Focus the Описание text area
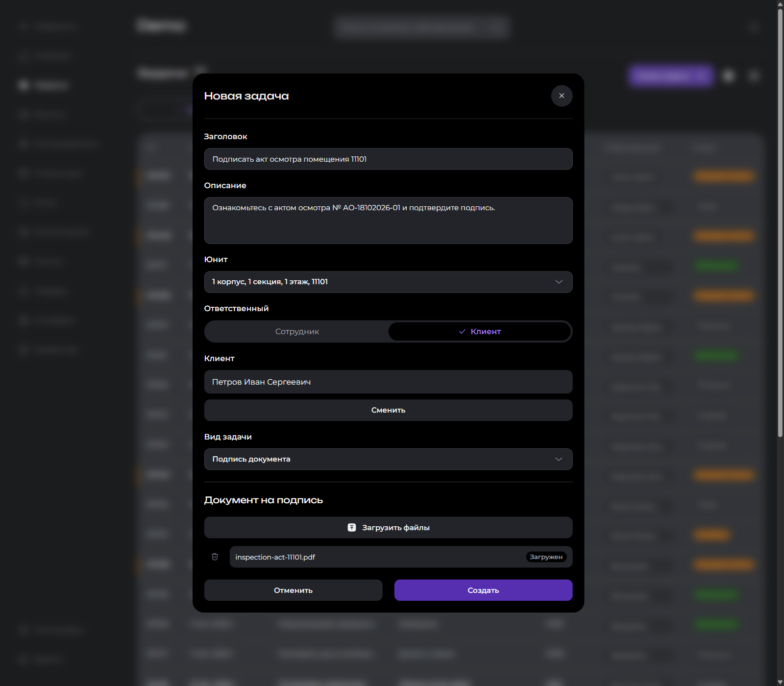This screenshot has height=686, width=784. pyautogui.click(x=388, y=220)
